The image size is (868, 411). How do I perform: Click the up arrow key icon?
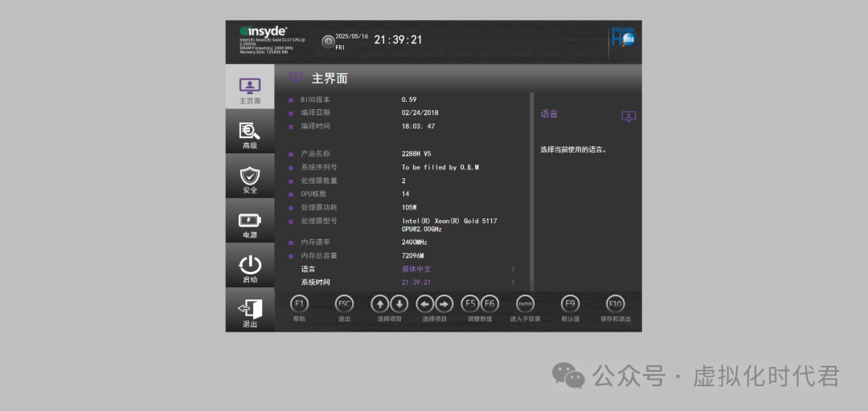(x=379, y=303)
